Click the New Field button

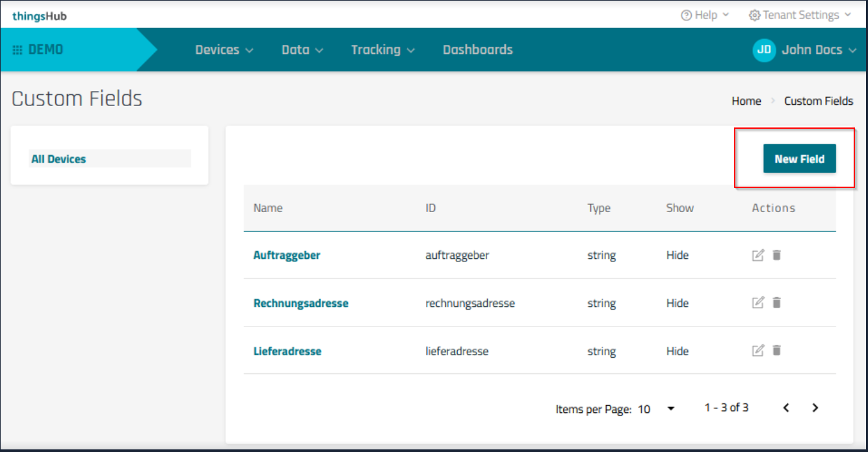pyautogui.click(x=799, y=159)
